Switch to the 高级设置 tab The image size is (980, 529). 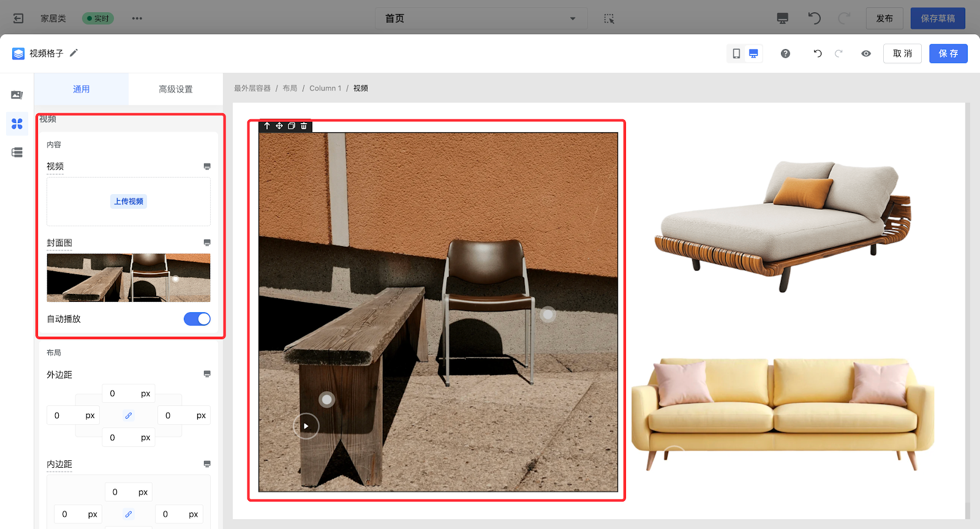tap(176, 89)
